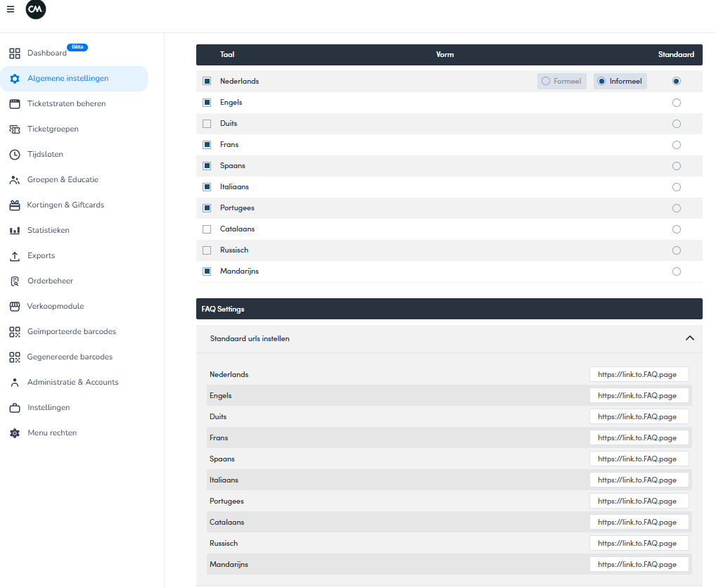The height and width of the screenshot is (588, 716).
Task: Open Dashboard via its grid icon
Action: coord(15,53)
